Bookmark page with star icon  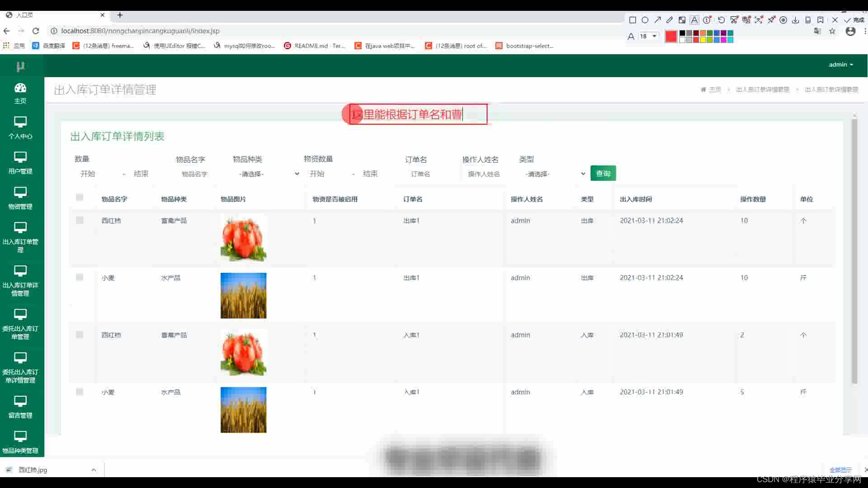coord(832,31)
